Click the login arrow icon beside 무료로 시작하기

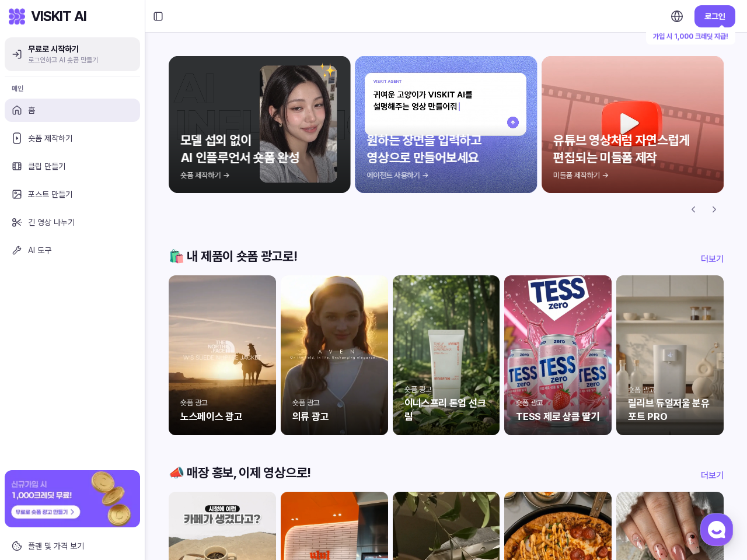tap(17, 54)
